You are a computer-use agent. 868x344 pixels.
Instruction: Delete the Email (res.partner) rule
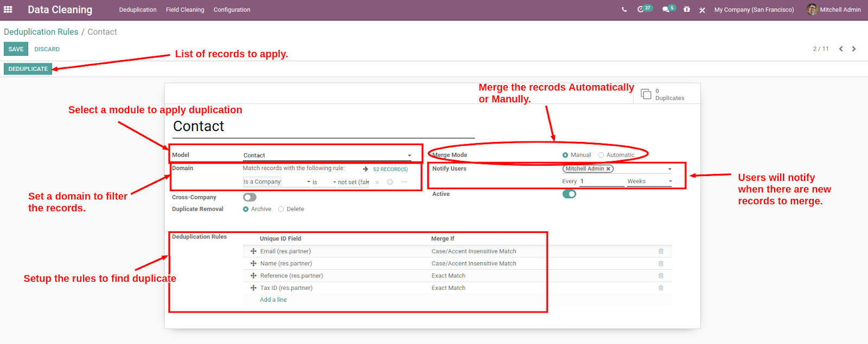click(661, 251)
